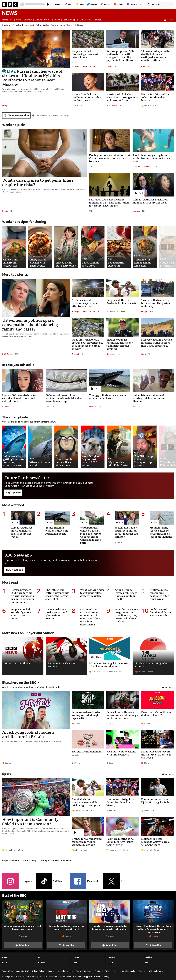Open 'Privacy Policy' in the footer
The width and height of the screenshot is (176, 980).
pyautogui.click(x=38, y=971)
